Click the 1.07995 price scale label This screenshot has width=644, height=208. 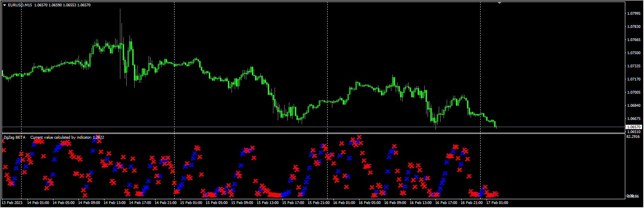click(x=634, y=14)
